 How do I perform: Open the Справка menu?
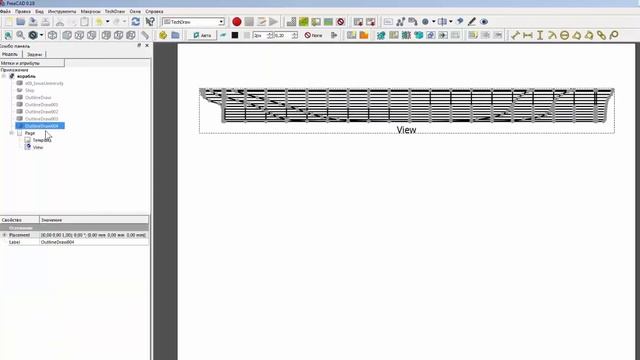[154, 11]
